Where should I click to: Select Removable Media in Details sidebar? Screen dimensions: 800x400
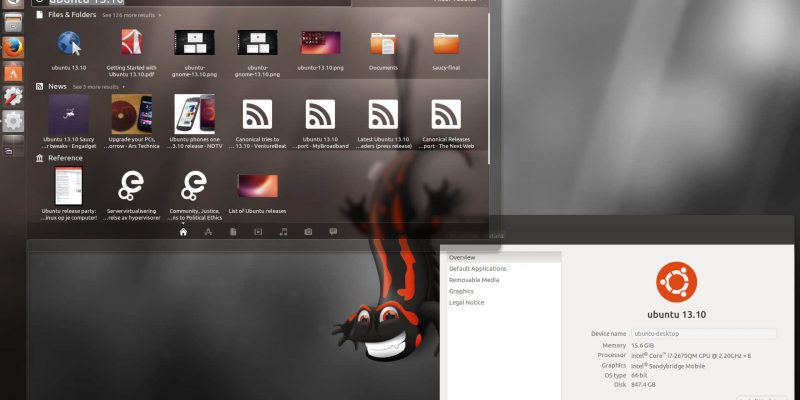[504, 280]
